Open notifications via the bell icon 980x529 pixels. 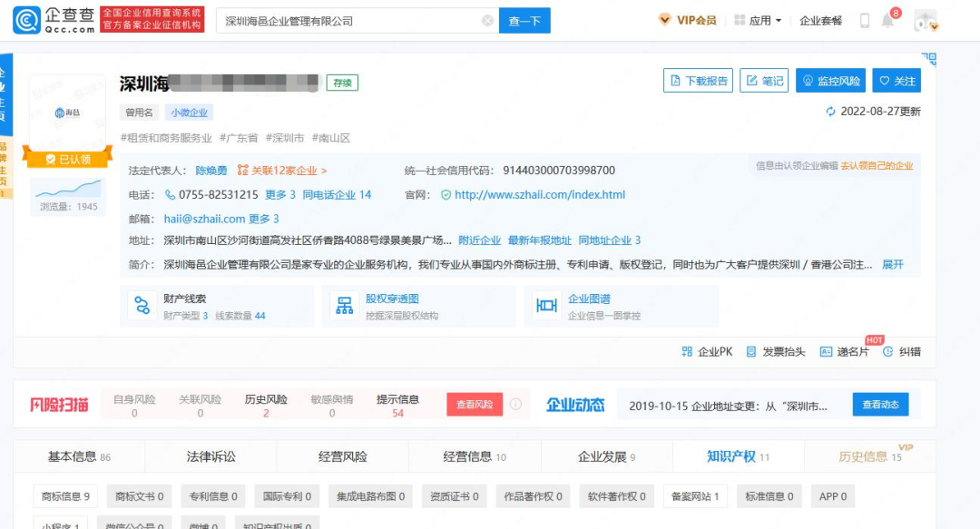click(885, 19)
